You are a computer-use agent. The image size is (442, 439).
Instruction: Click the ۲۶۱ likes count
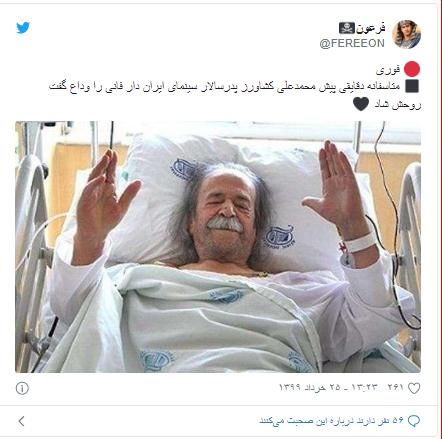tap(396, 387)
